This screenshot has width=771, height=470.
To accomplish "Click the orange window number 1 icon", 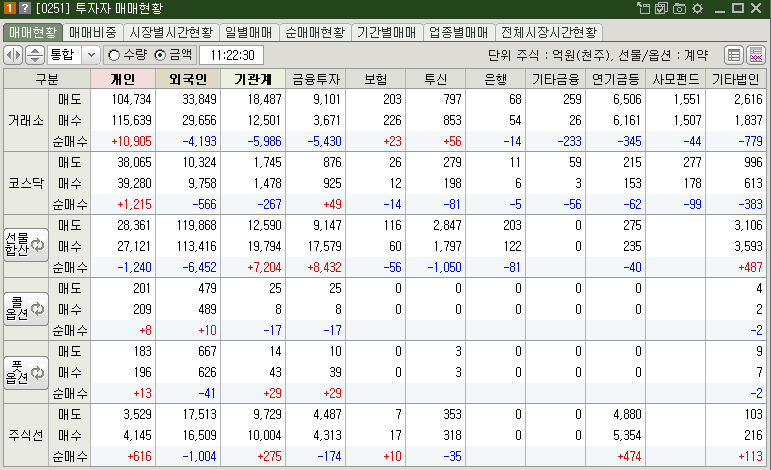I will [x=9, y=8].
